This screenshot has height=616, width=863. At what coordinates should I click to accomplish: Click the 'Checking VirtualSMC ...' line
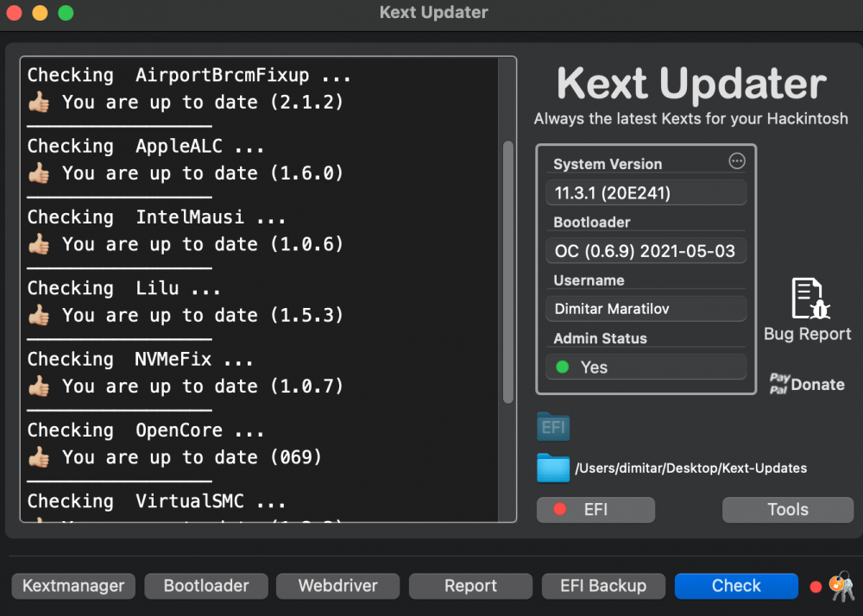[x=156, y=500]
